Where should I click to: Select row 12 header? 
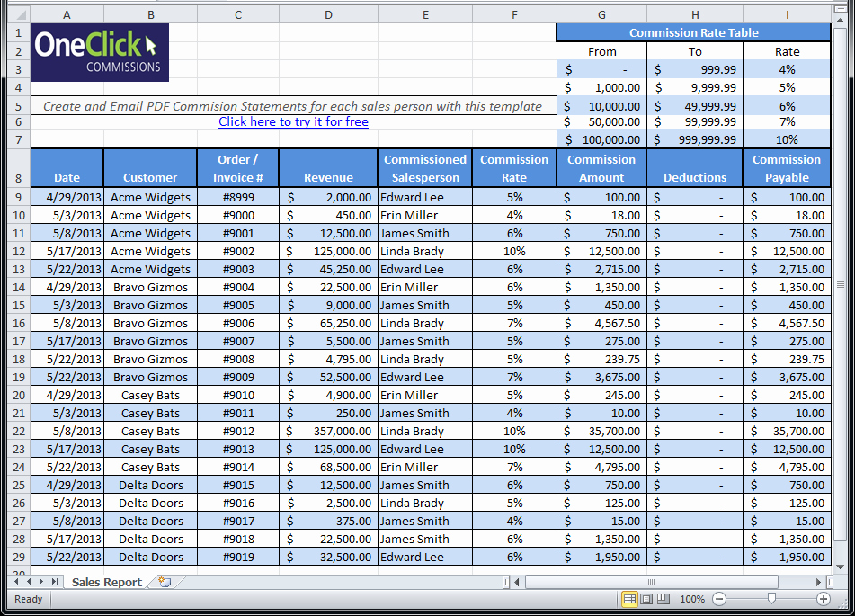(x=18, y=252)
